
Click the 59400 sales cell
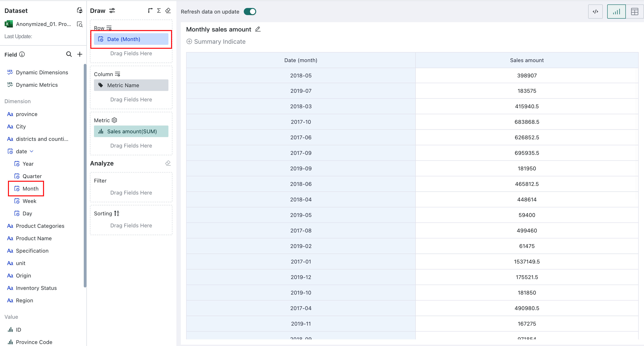point(527,215)
